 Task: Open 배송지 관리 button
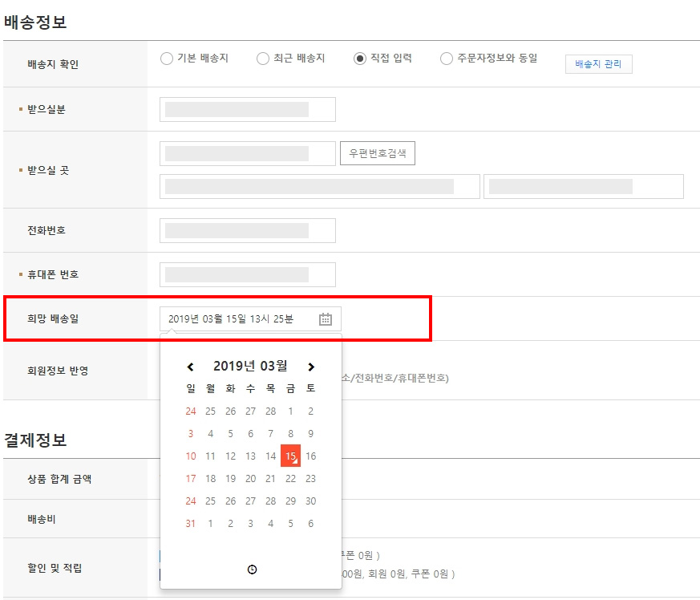coord(599,64)
